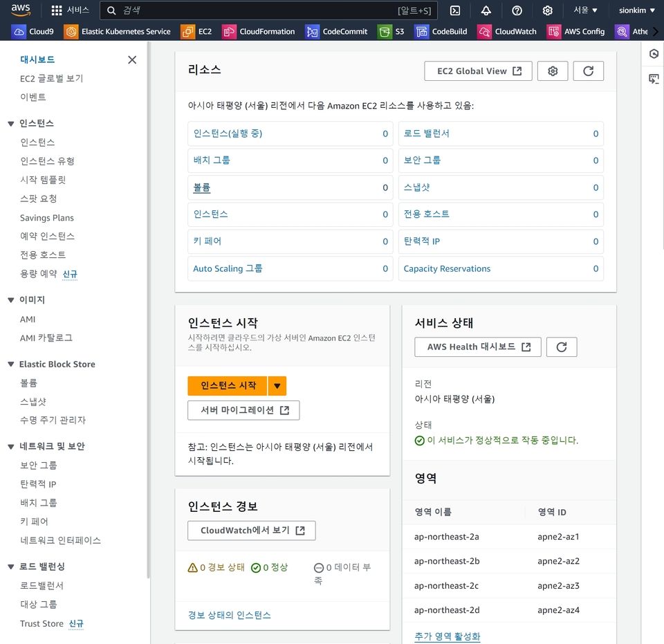Screen dimensions: 664x644
Task: Open 인스턴스(실행 중) resource link
Action: pyautogui.click(x=228, y=134)
